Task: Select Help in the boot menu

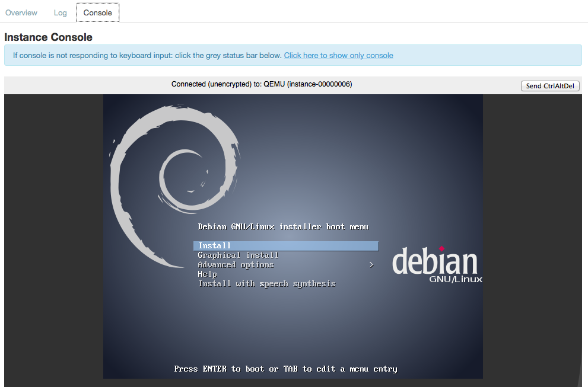Action: pos(208,274)
